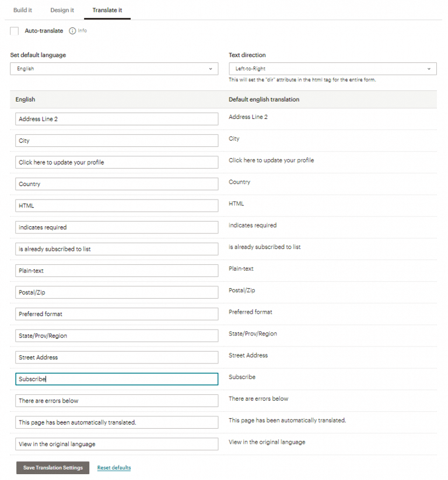Click the info icon beside Auto-translate
This screenshot has height=480, width=448.
pos(71,31)
